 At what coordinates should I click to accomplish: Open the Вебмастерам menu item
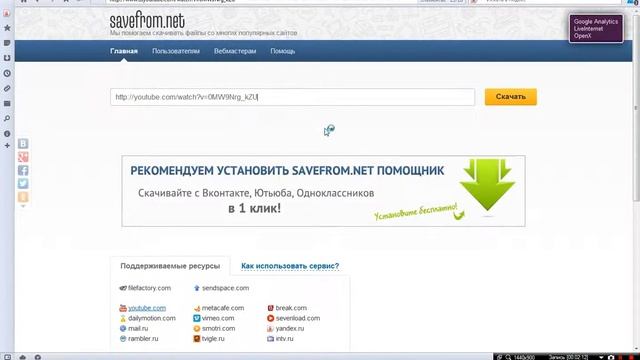tap(235, 51)
